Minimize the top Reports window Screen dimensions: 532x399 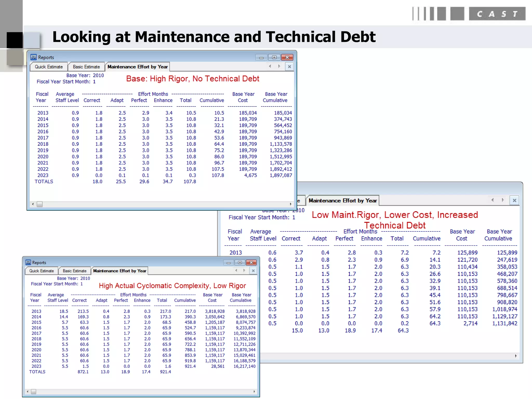[x=261, y=57]
